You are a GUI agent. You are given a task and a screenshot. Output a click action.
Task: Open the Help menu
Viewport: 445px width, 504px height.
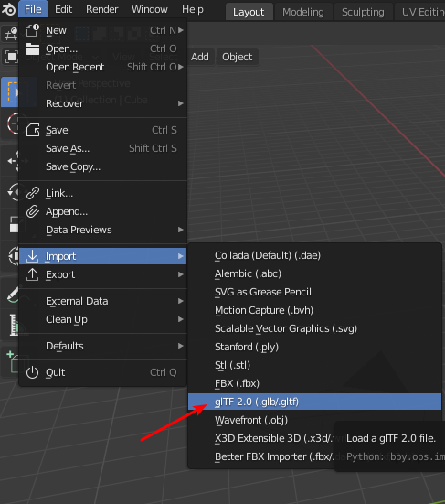192,9
